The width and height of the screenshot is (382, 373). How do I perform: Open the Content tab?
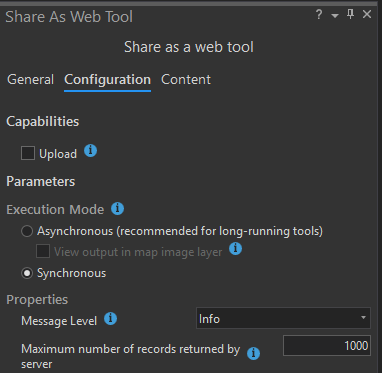(x=186, y=80)
